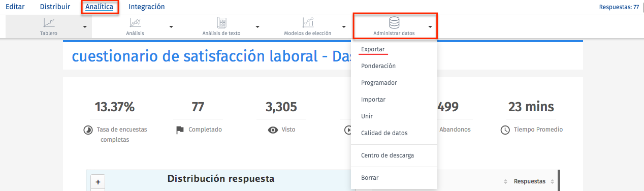Select the Análisis chart icon

coord(135,23)
